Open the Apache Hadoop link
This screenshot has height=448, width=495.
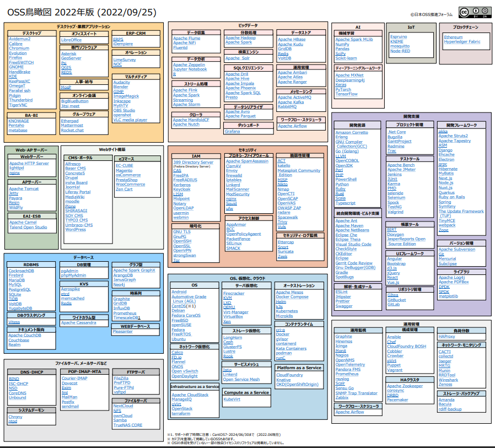tap(240, 38)
